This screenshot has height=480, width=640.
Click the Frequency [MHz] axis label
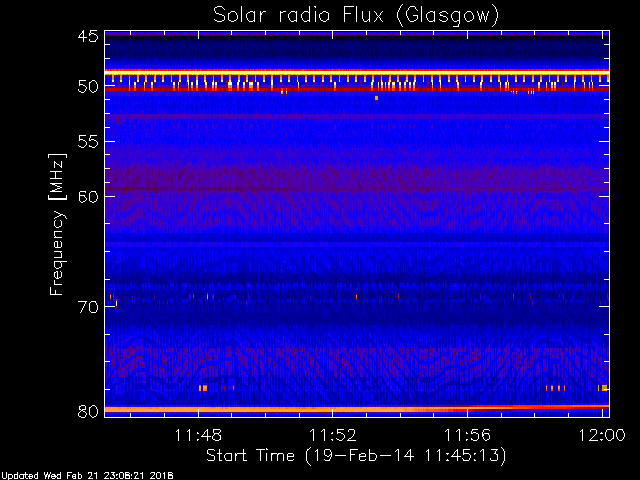57,224
